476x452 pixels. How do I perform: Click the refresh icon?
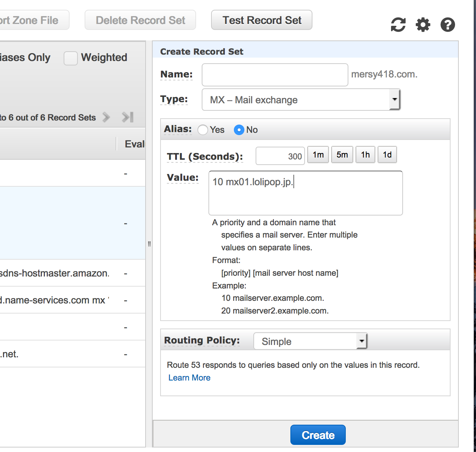tap(398, 25)
